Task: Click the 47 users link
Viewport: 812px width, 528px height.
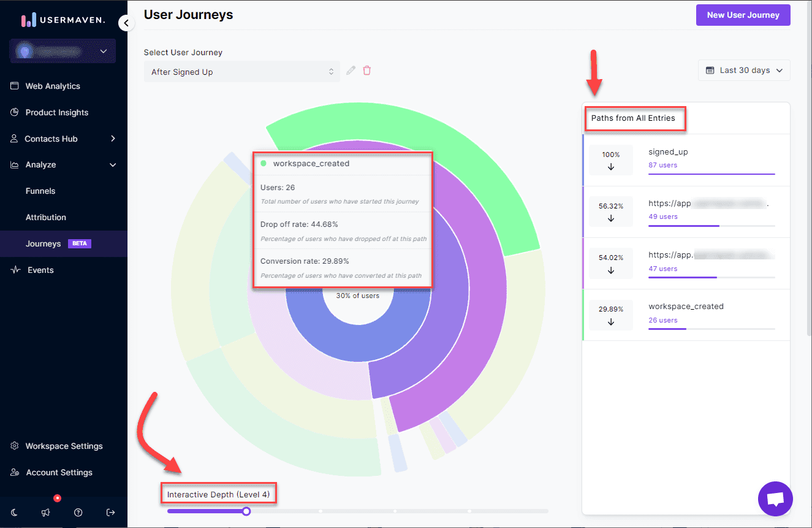Action: 662,269
